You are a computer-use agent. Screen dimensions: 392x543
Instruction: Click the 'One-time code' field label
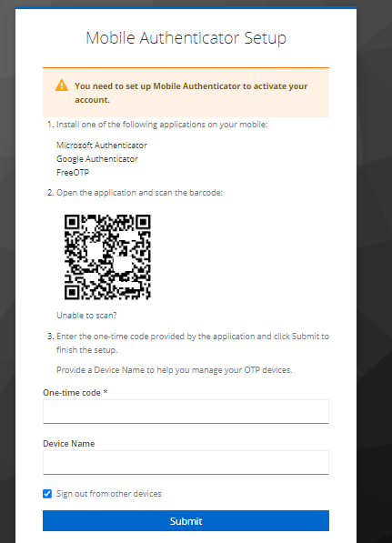[72, 392]
